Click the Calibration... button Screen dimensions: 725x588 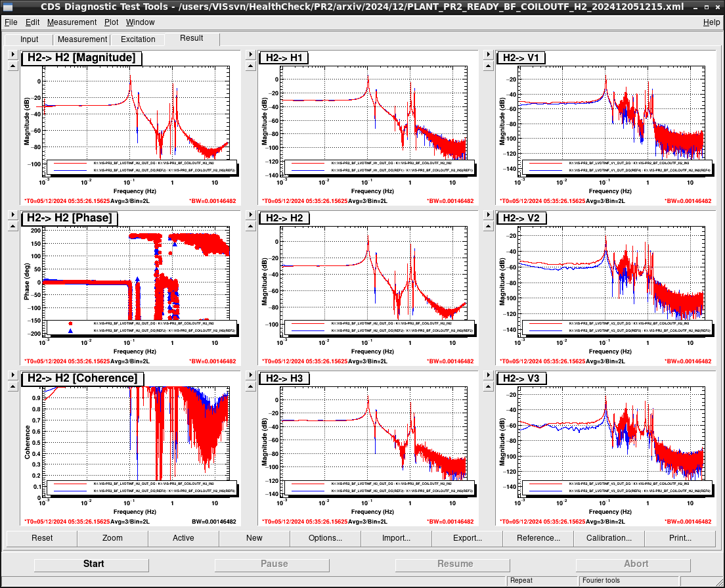(x=609, y=538)
